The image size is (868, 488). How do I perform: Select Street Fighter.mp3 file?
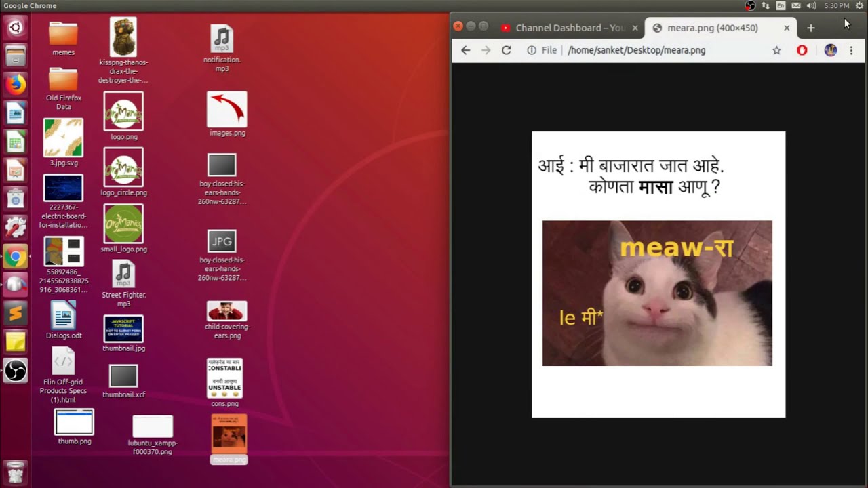123,284
